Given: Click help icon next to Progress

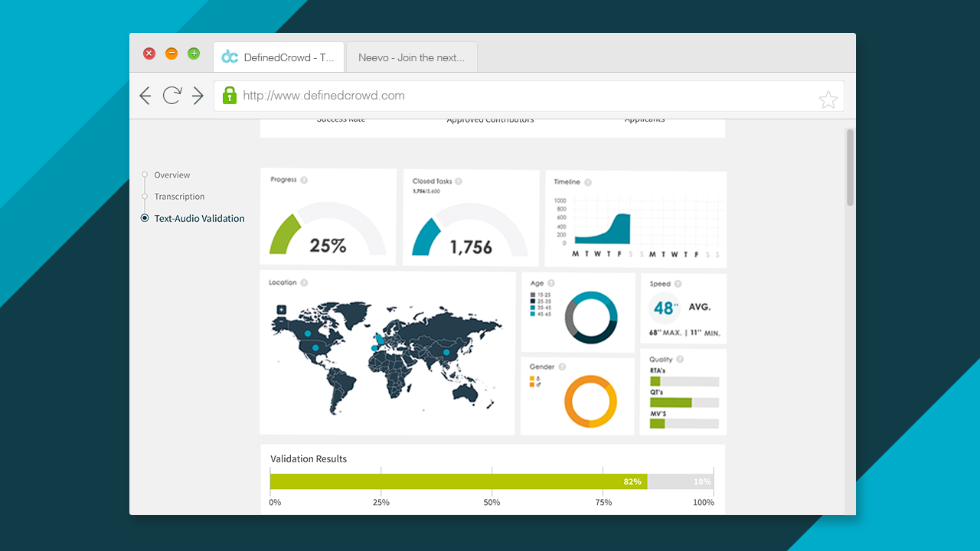Looking at the screenshot, I should point(304,181).
